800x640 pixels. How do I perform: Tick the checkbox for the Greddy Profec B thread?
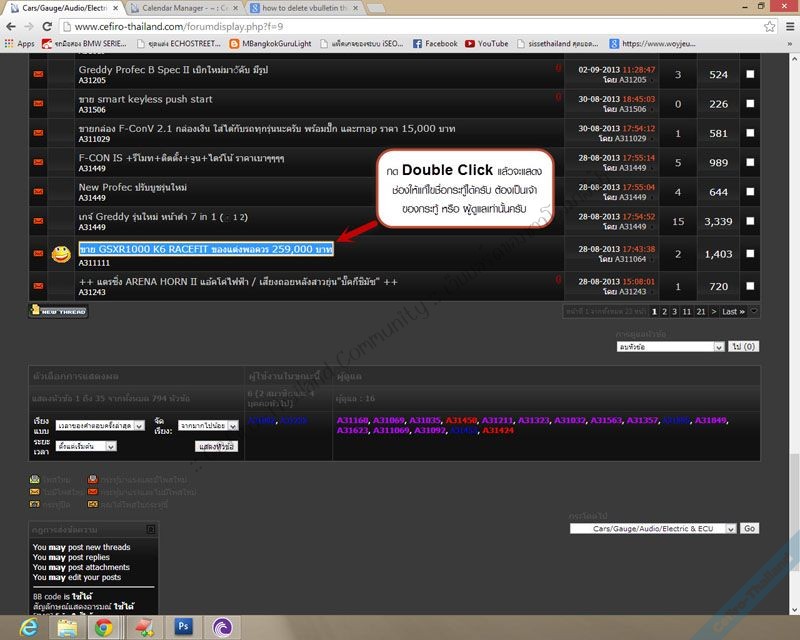[x=750, y=75]
